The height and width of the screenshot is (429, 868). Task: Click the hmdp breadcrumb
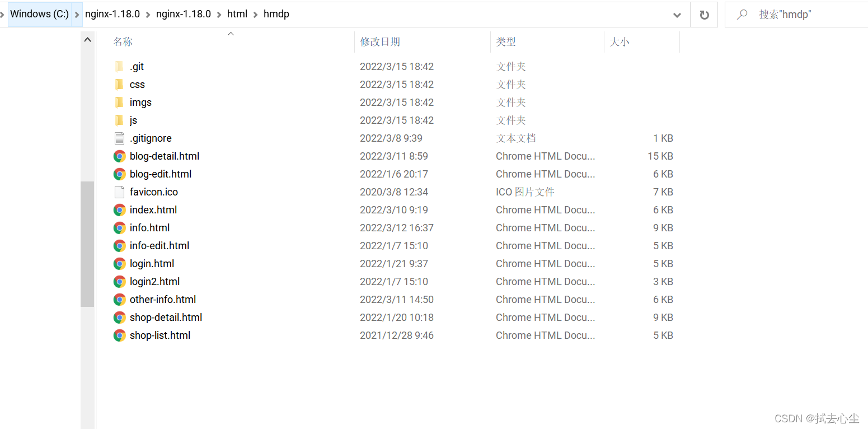point(276,15)
